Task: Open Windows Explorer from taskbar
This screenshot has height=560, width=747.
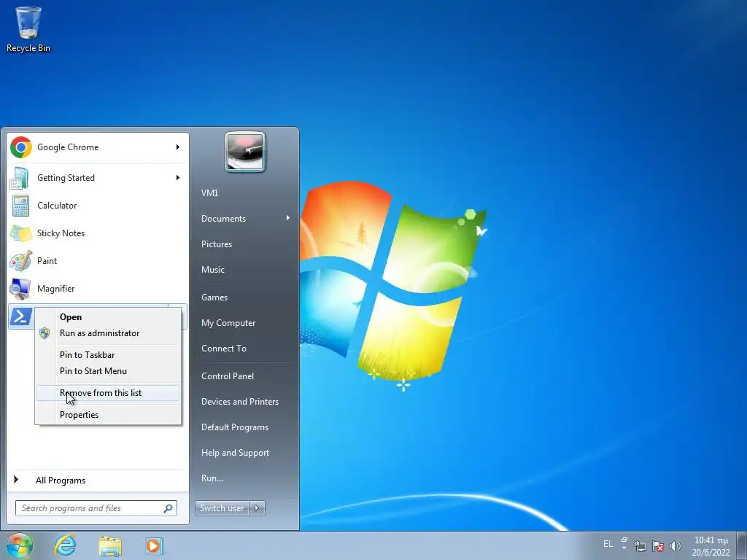Action: (110, 545)
